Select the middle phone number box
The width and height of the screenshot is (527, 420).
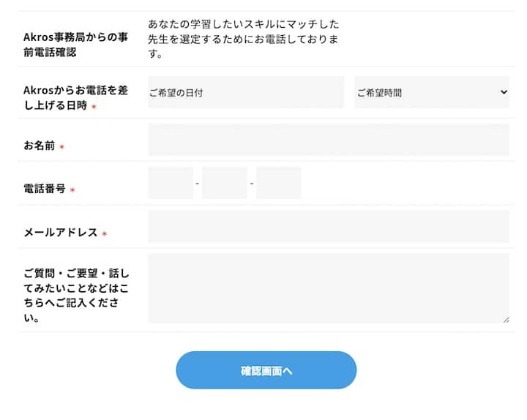(225, 183)
